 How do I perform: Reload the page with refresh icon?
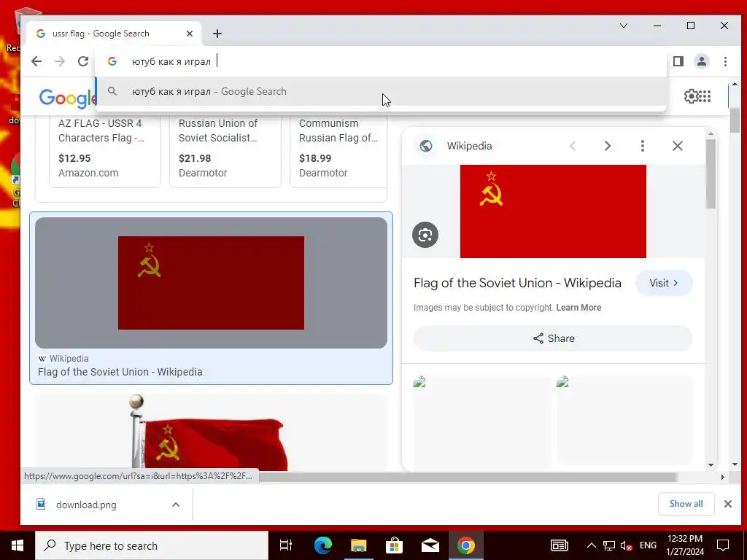pos(83,61)
